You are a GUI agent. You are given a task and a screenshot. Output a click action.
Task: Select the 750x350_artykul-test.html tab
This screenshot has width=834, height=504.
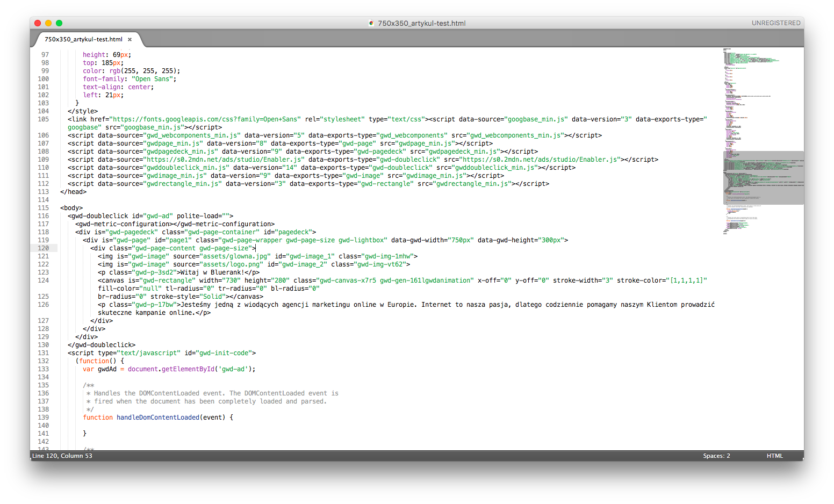[x=83, y=39]
